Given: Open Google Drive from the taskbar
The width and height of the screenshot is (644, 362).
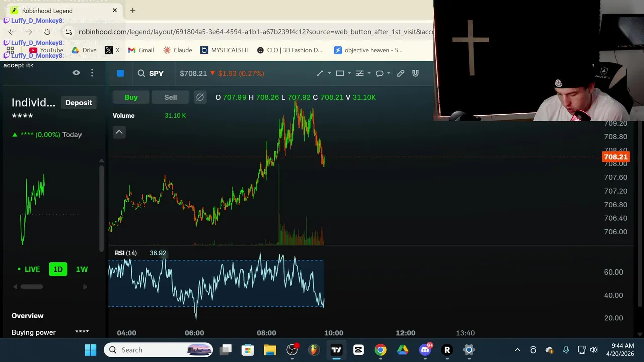Looking at the screenshot, I should 403,350.
